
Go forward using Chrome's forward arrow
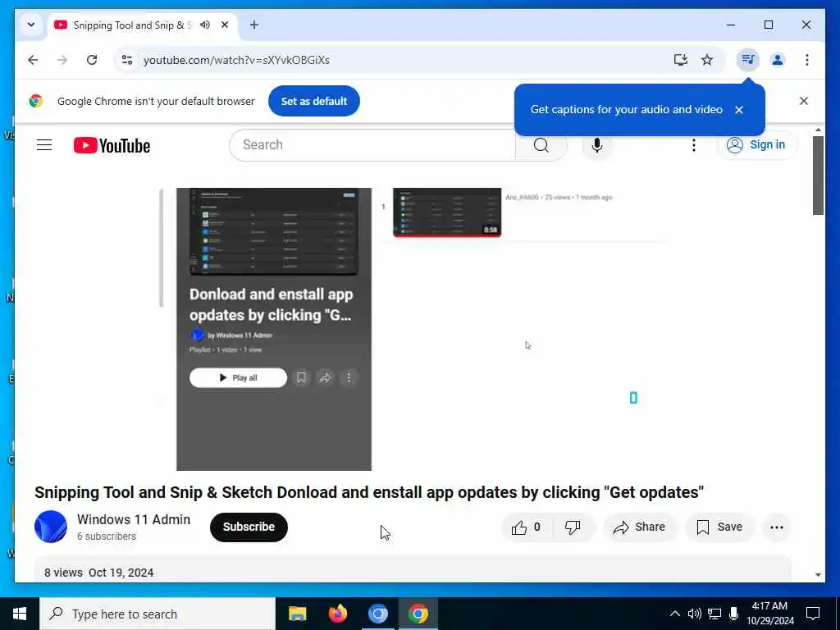tap(62, 60)
